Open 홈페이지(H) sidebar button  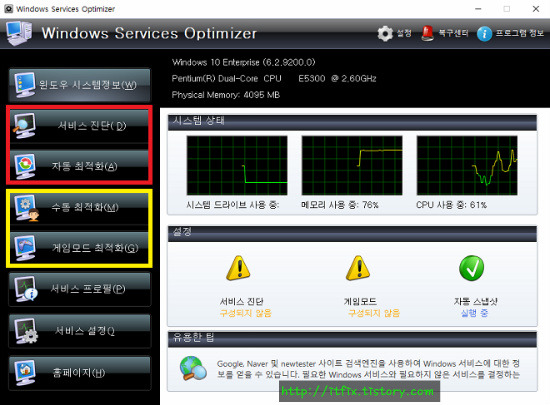tap(80, 372)
